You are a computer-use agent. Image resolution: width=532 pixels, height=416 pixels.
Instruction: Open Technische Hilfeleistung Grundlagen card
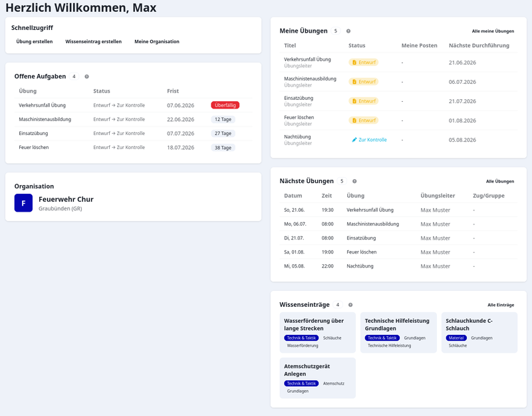point(398,332)
